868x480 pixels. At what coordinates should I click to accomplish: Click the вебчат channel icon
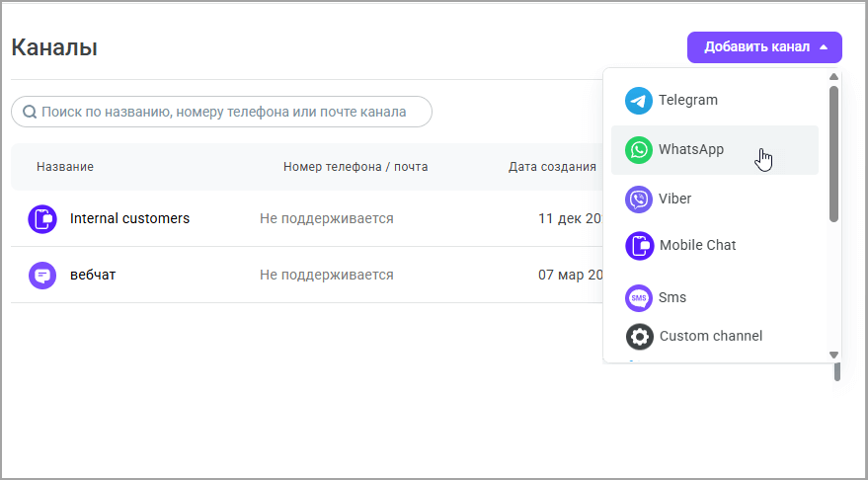click(x=42, y=276)
